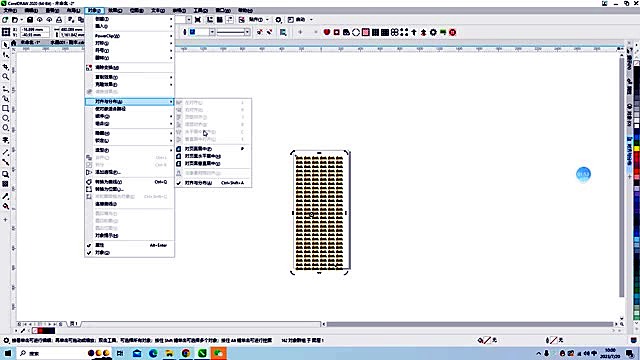Image resolution: width=640 pixels, height=360 pixels.
Task: Expand the Shaping submenu in Object menu
Action: pyautogui.click(x=129, y=150)
